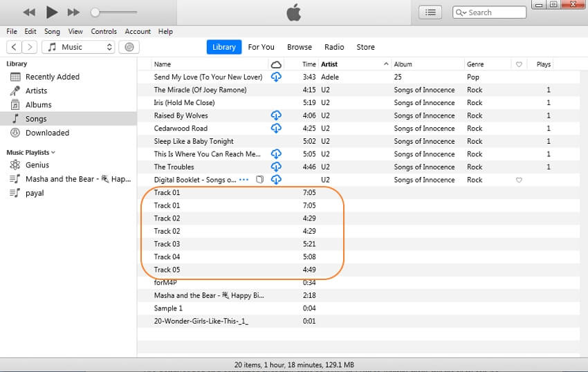588x372 pixels.
Task: Select Artists in the sidebar
Action: click(68, 91)
